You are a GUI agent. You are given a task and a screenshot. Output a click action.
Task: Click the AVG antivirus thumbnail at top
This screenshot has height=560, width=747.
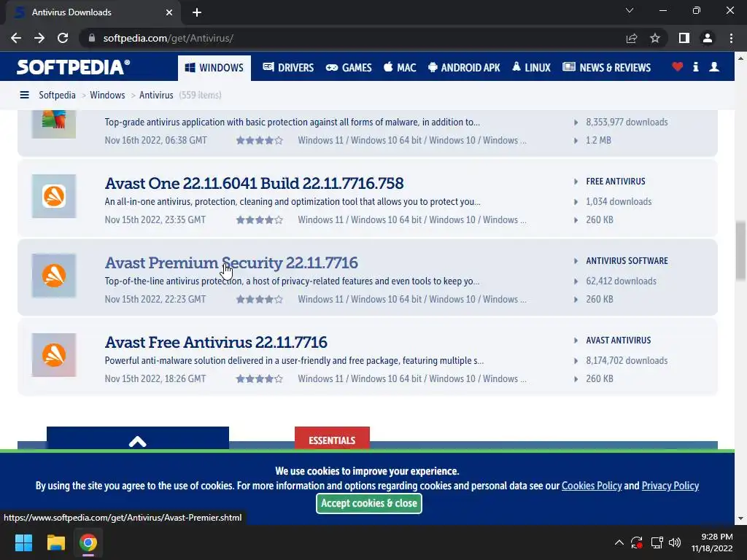coord(54,124)
